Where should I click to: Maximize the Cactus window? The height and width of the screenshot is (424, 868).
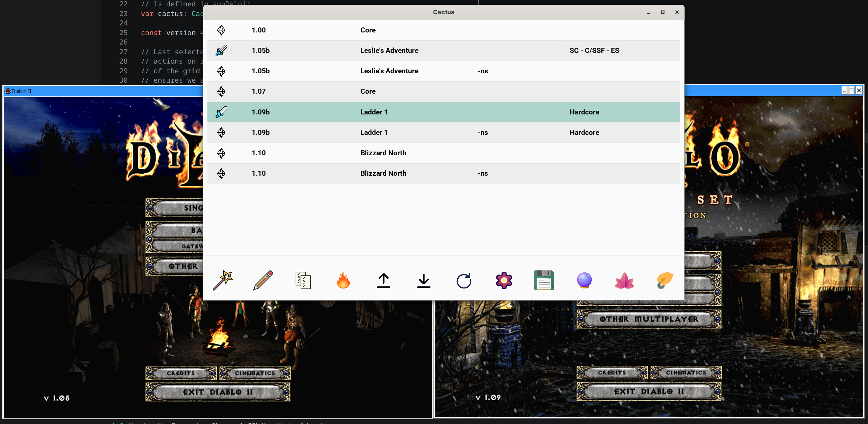point(662,12)
